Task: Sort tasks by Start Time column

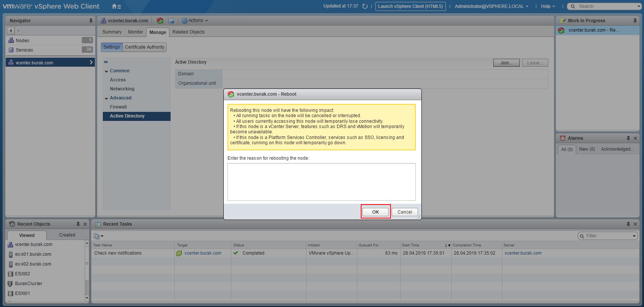Action: point(425,245)
